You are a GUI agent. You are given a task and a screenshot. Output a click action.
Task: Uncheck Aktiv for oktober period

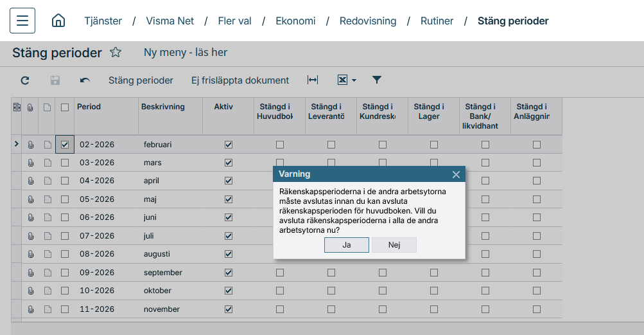229,291
